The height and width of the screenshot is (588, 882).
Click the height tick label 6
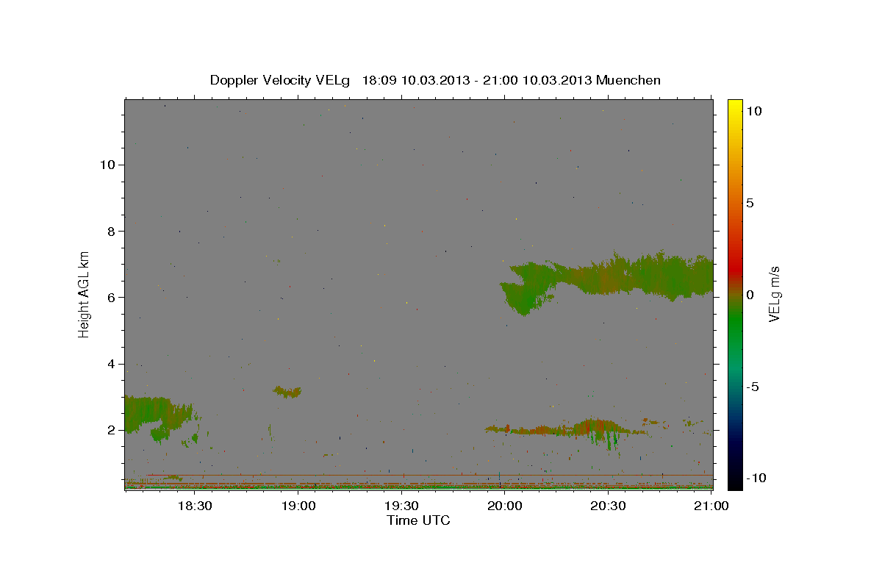(110, 298)
